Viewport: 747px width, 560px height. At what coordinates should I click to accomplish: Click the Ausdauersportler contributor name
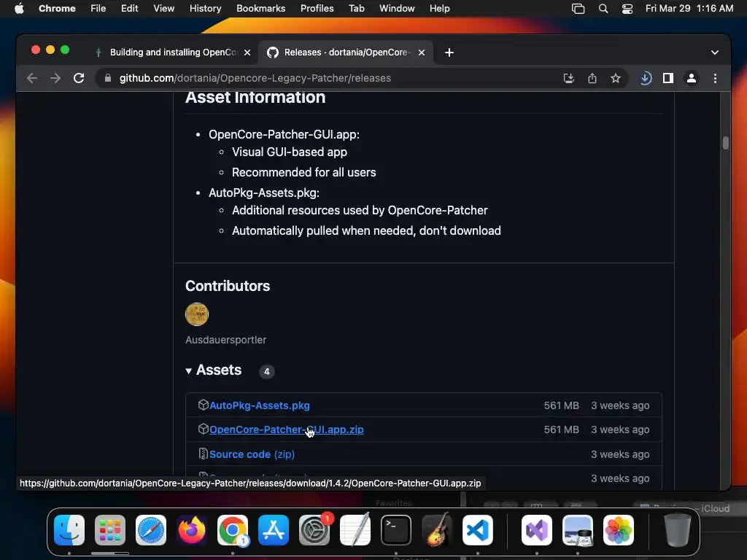coord(226,340)
